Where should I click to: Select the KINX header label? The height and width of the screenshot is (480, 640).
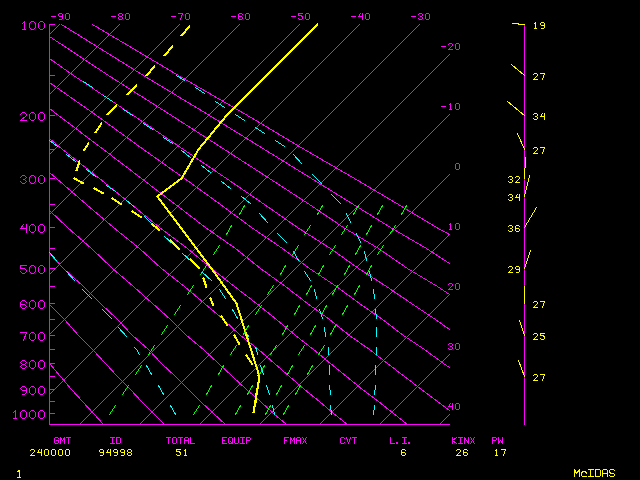pyautogui.click(x=463, y=440)
